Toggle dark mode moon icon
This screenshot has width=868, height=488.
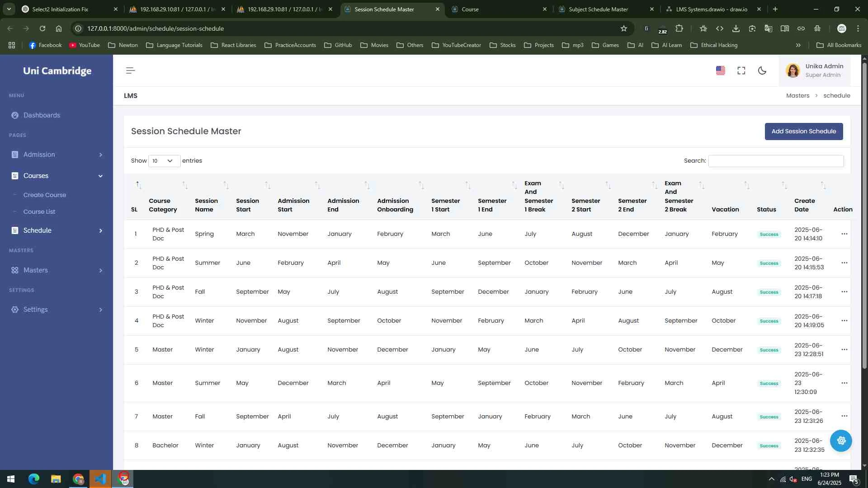coord(762,70)
